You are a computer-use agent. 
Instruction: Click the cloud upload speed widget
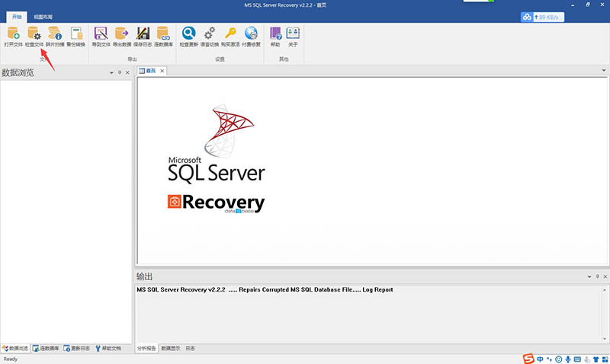(542, 17)
